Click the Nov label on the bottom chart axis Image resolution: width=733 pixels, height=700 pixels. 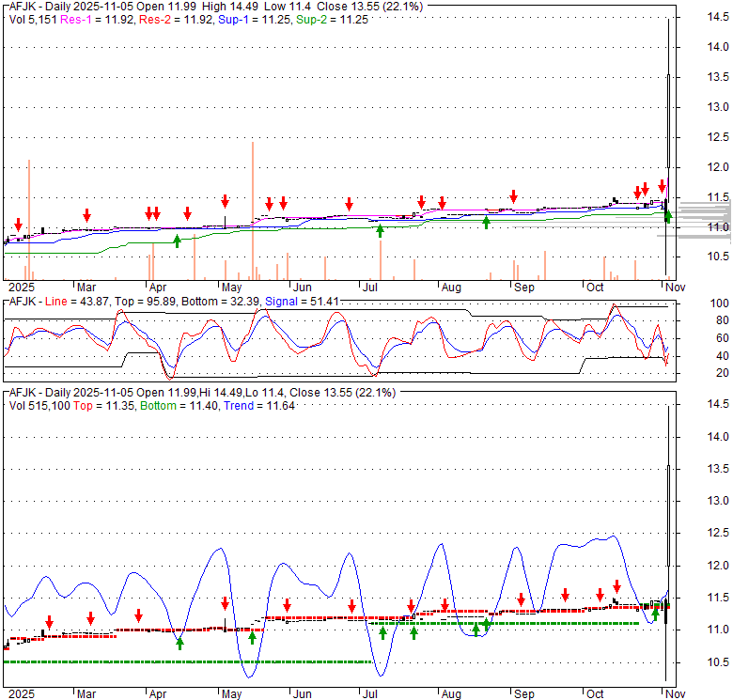[x=670, y=693]
